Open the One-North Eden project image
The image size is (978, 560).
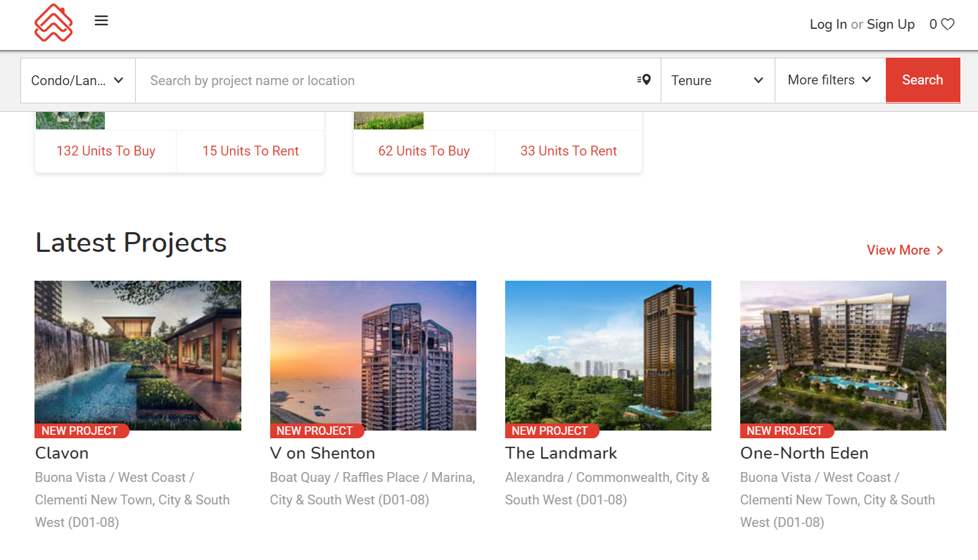point(843,355)
